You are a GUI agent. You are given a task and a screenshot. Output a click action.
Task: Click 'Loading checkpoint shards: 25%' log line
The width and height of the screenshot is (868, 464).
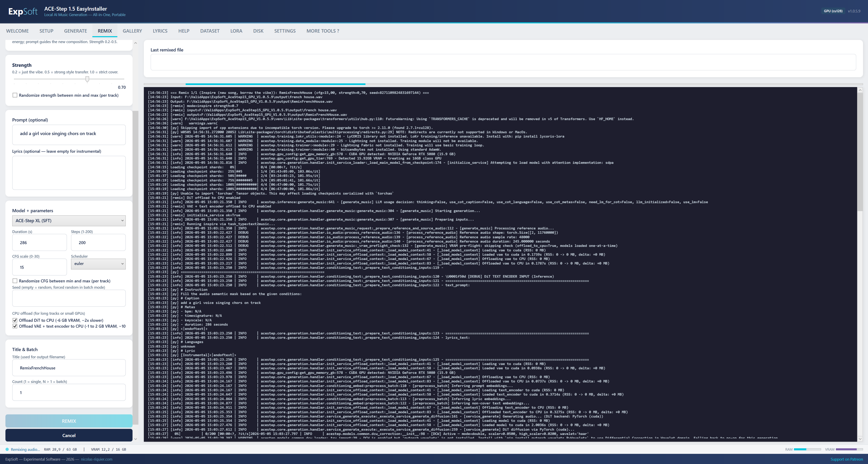(x=234, y=171)
